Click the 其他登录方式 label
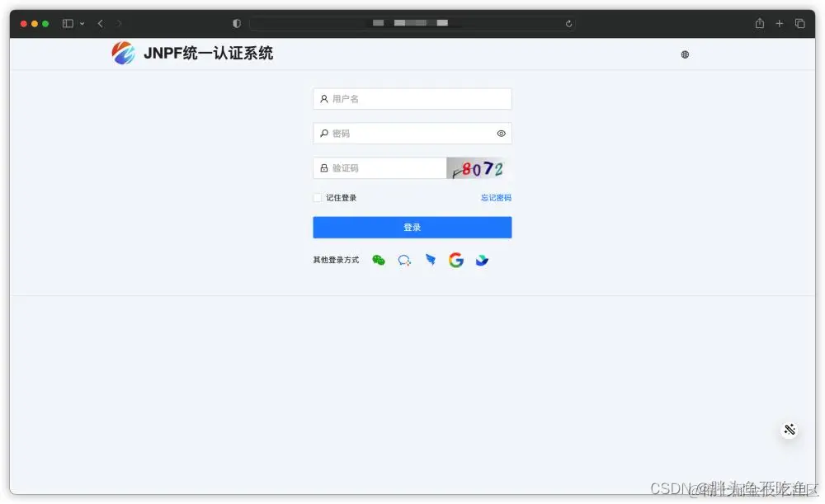Image resolution: width=825 pixels, height=504 pixels. [336, 260]
